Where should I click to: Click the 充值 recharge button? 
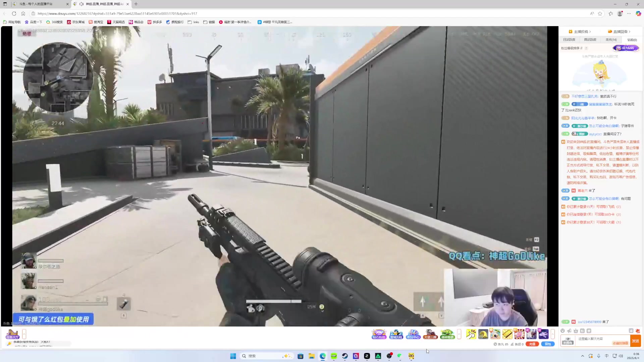[x=532, y=344]
